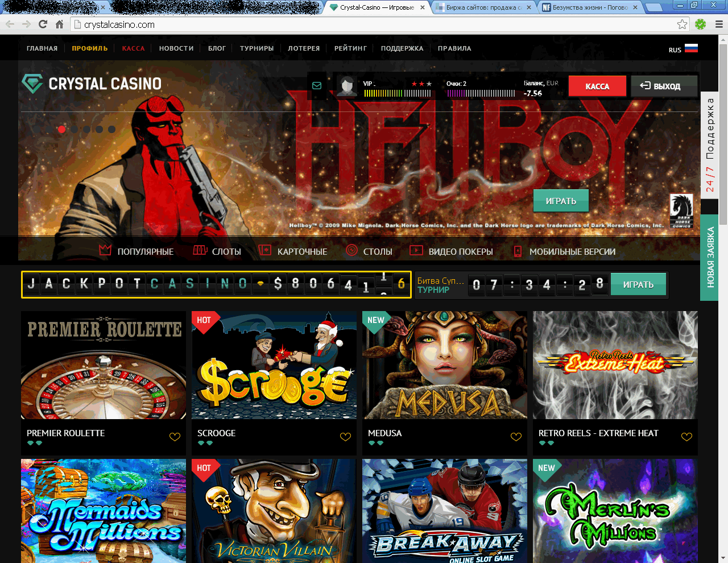Switch to the Биржа сайтов browser tab
This screenshot has height=563, width=728.
tap(482, 7)
